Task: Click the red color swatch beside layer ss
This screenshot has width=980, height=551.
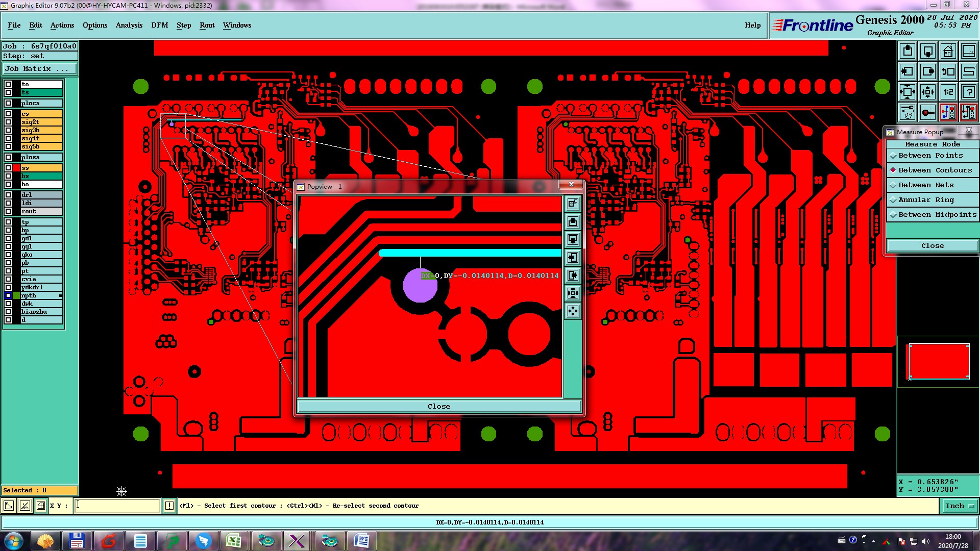Action: pos(17,168)
